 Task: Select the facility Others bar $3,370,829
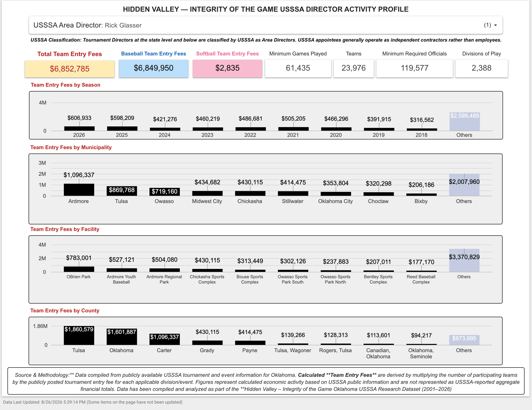(464, 260)
